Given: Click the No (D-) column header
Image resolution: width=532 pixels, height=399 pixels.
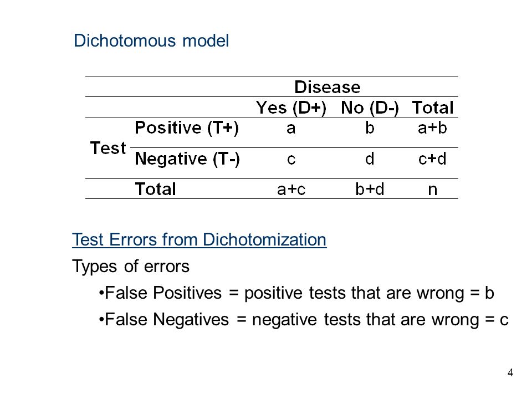Looking at the screenshot, I should (x=370, y=108).
